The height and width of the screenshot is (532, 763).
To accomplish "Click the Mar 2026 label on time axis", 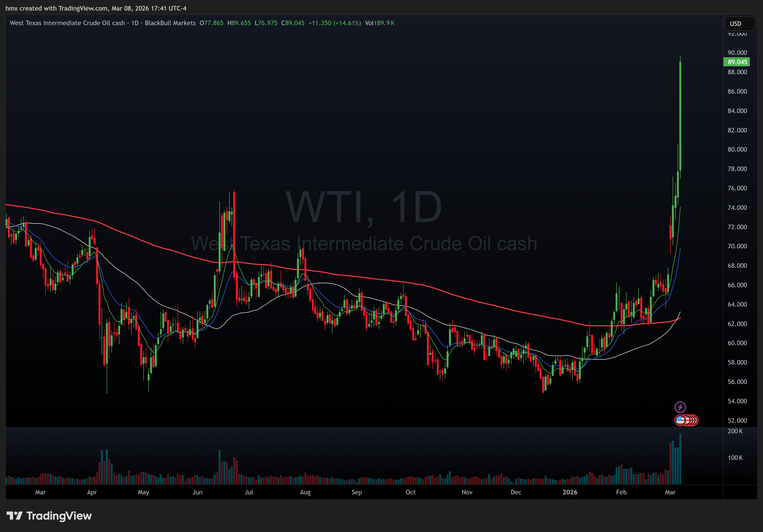I will (670, 492).
